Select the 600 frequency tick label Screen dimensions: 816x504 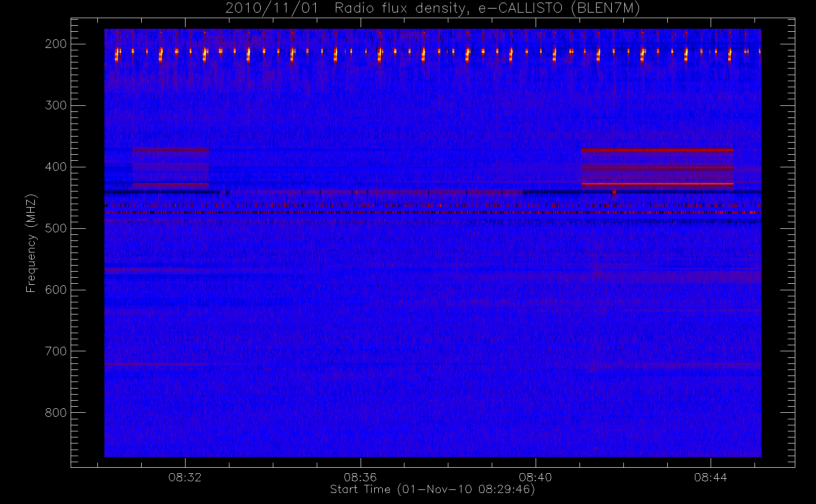pyautogui.click(x=55, y=290)
